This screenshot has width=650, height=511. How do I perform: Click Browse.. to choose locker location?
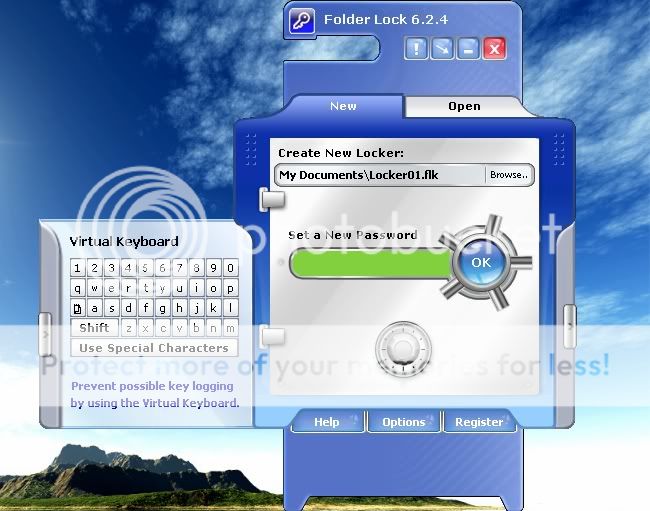coord(509,175)
